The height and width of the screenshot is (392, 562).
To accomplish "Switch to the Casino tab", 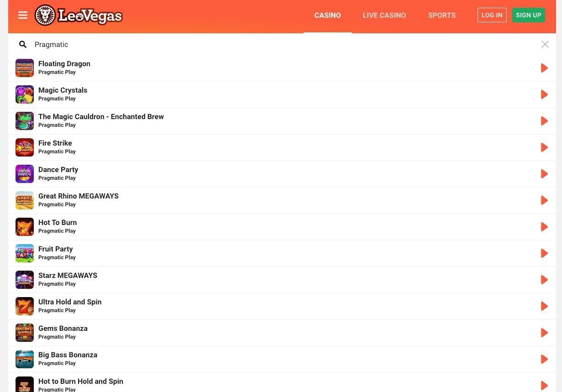I will point(327,16).
